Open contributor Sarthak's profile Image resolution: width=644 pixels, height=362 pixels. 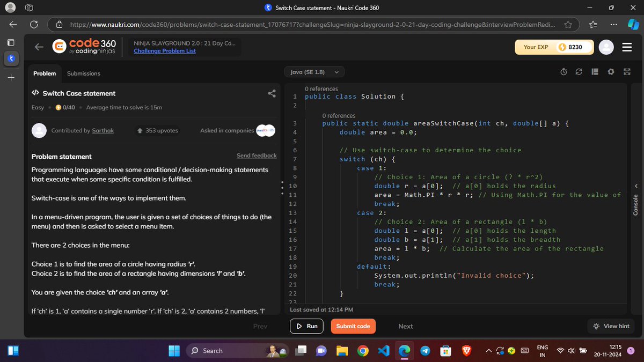pyautogui.click(x=103, y=130)
